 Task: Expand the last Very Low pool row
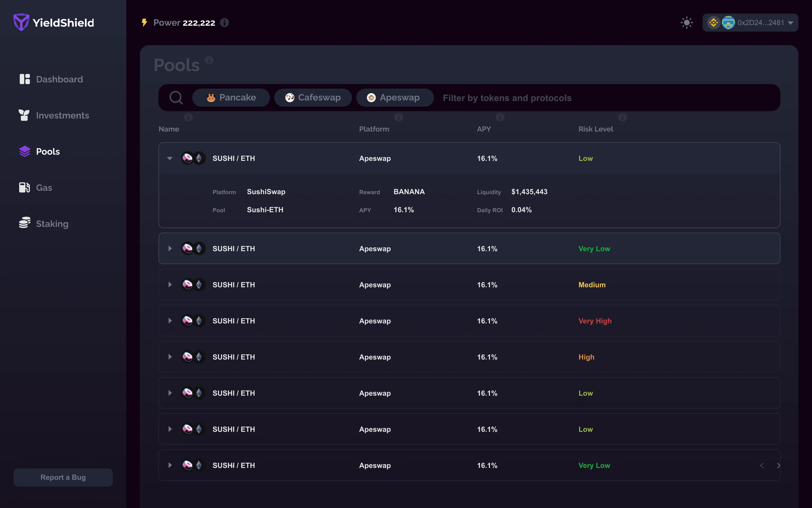pos(170,465)
